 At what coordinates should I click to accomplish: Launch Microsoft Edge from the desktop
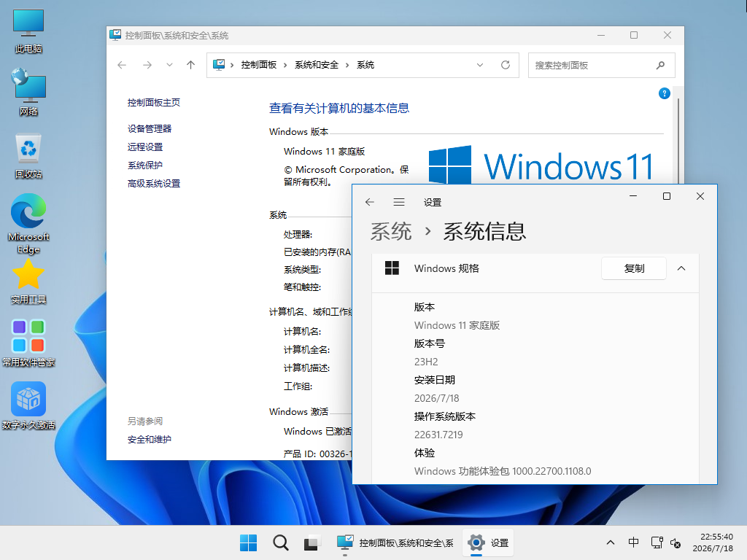click(28, 223)
